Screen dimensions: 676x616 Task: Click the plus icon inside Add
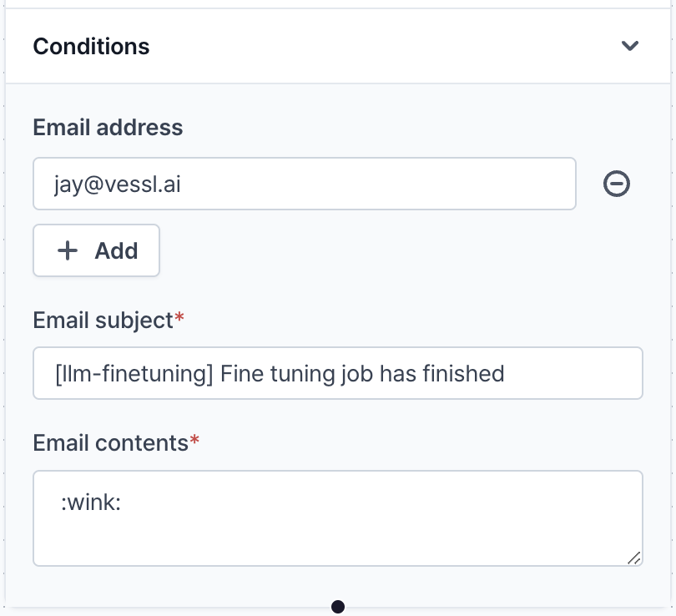coord(68,250)
